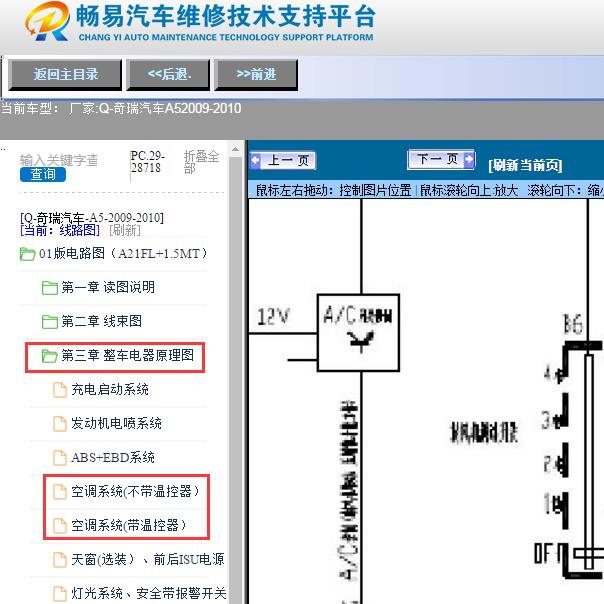The image size is (604, 604).
Task: Click sidebar scrollbar up arrow
Action: coord(235,149)
